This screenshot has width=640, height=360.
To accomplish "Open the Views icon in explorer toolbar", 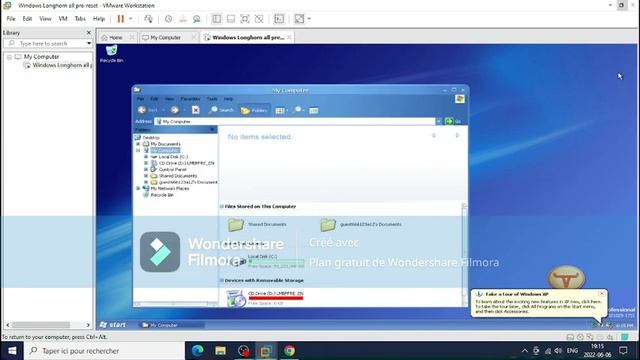I will click(281, 110).
